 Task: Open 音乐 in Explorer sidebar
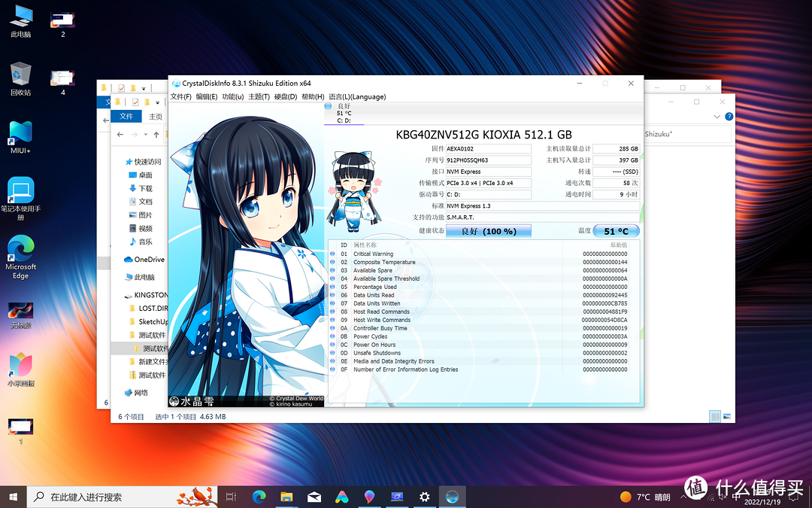point(141,242)
